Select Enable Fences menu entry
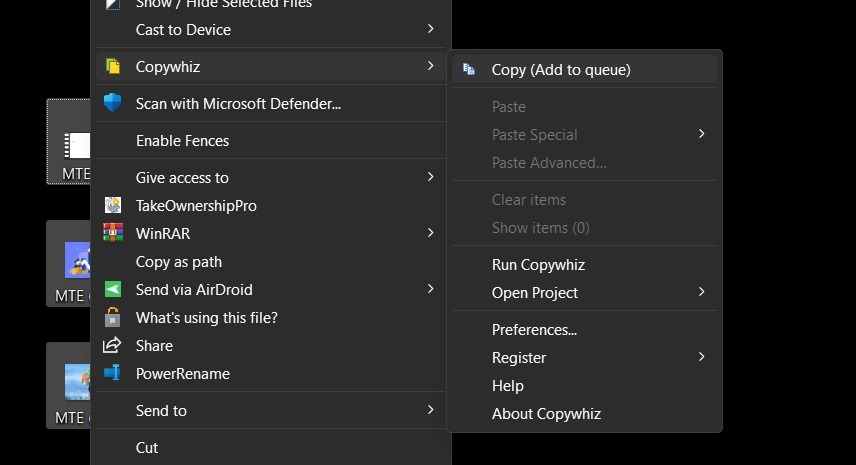856x465 pixels. [x=182, y=141]
